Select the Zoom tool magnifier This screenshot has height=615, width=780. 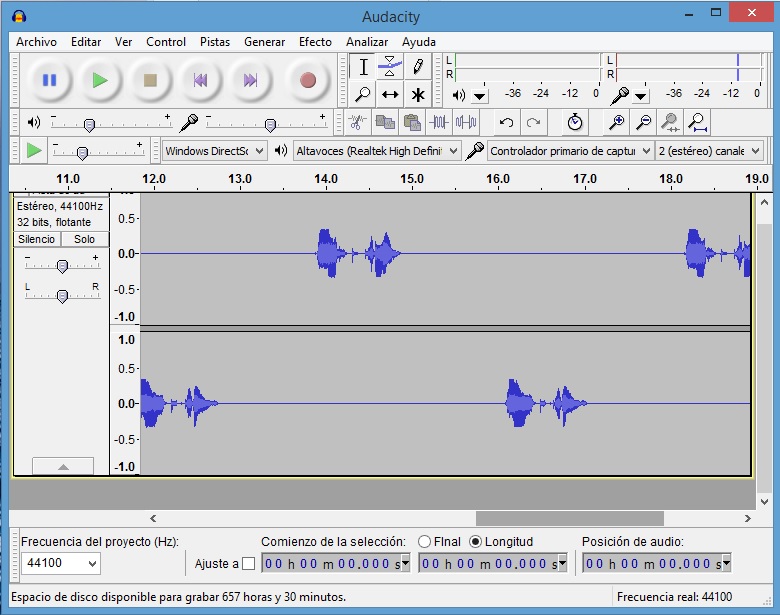363,94
